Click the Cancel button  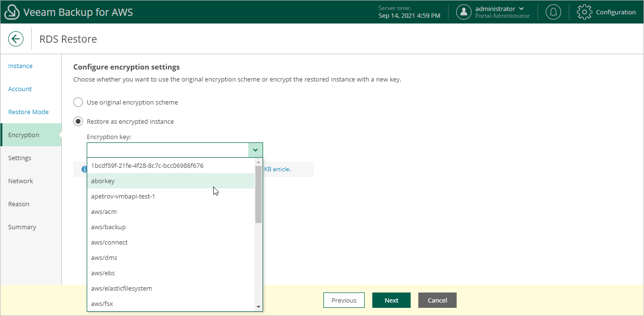(437, 300)
